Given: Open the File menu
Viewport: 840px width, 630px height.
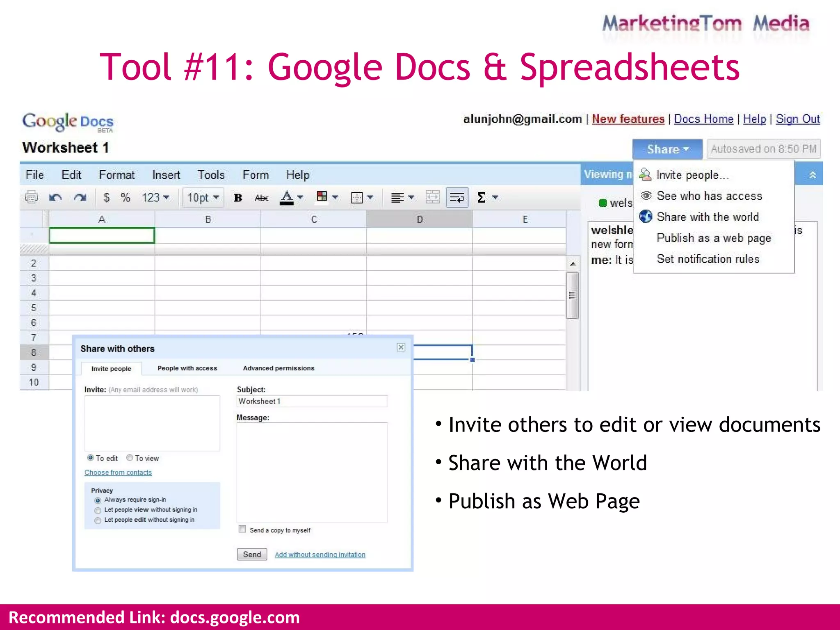Looking at the screenshot, I should tap(34, 175).
